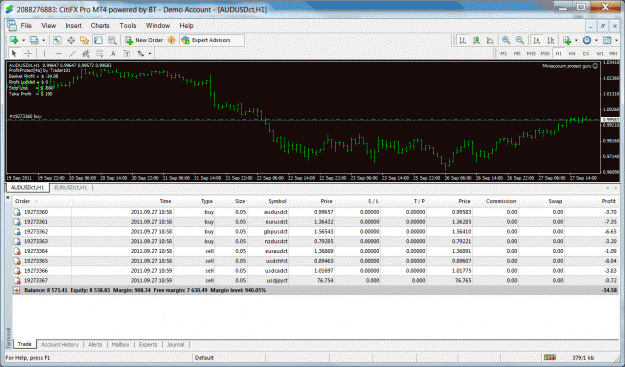Select the Crosshair tool
Image resolution: width=625 pixels, height=367 pixels.
pos(28,53)
